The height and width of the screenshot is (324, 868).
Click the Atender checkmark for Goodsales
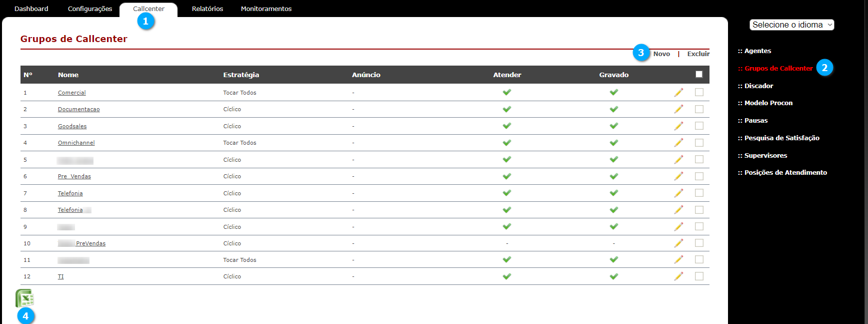(x=507, y=126)
